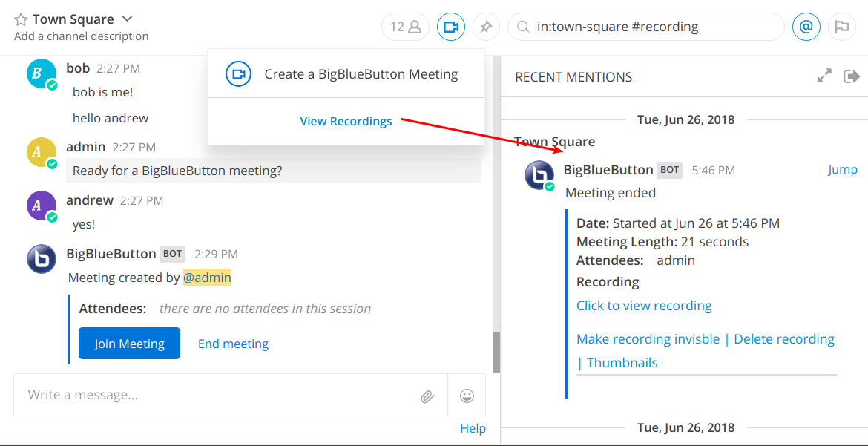Expand the Recent Mentions sidebar

pos(825,76)
